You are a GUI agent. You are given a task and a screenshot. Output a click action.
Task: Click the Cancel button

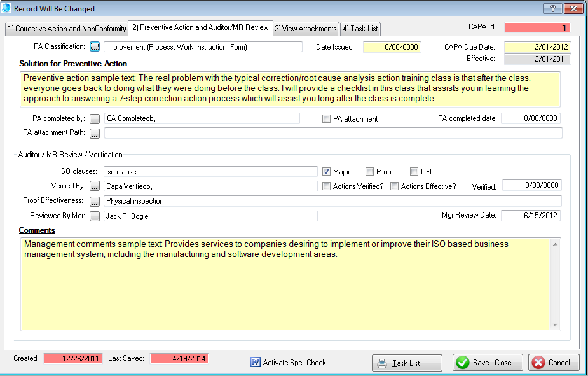coord(553,363)
